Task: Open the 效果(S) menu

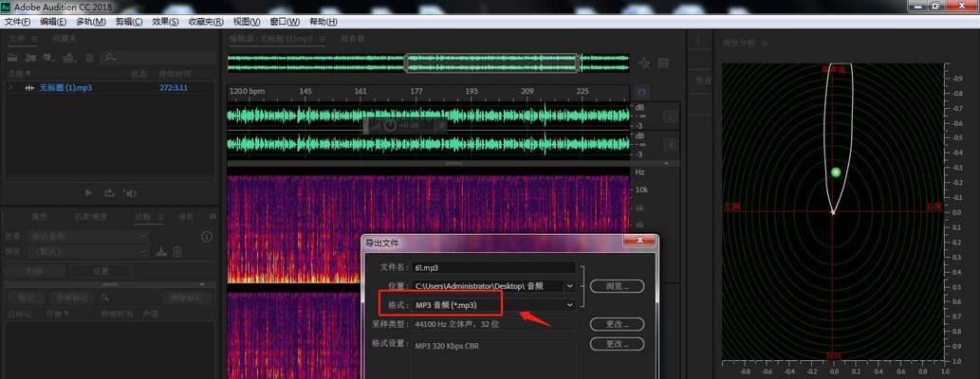Action: [165, 21]
